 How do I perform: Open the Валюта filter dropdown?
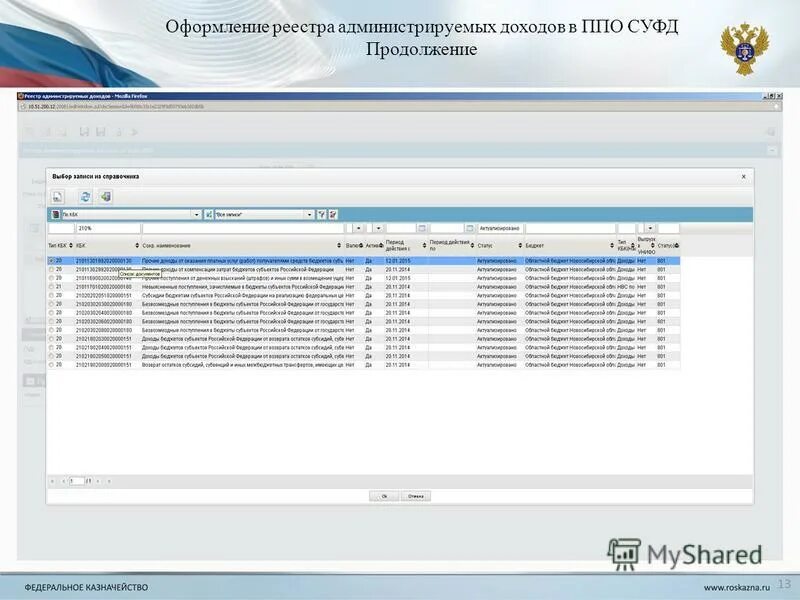pyautogui.click(x=358, y=229)
